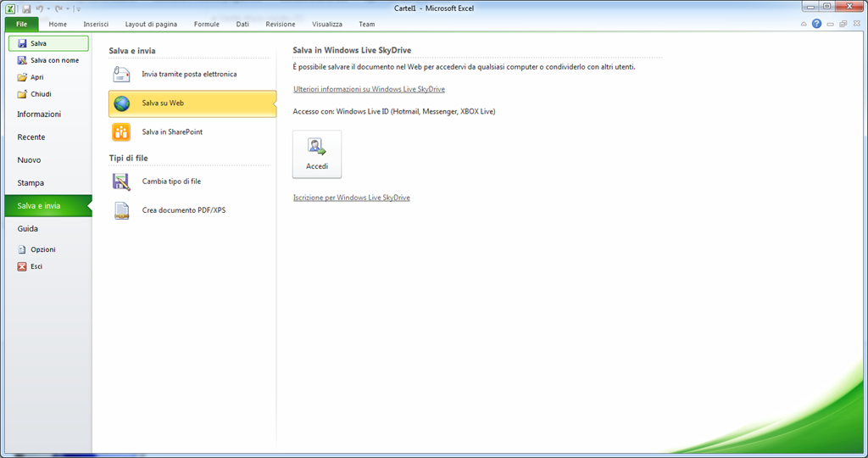The image size is (868, 458).
Task: Switch to the Formule tab
Action: coord(207,25)
